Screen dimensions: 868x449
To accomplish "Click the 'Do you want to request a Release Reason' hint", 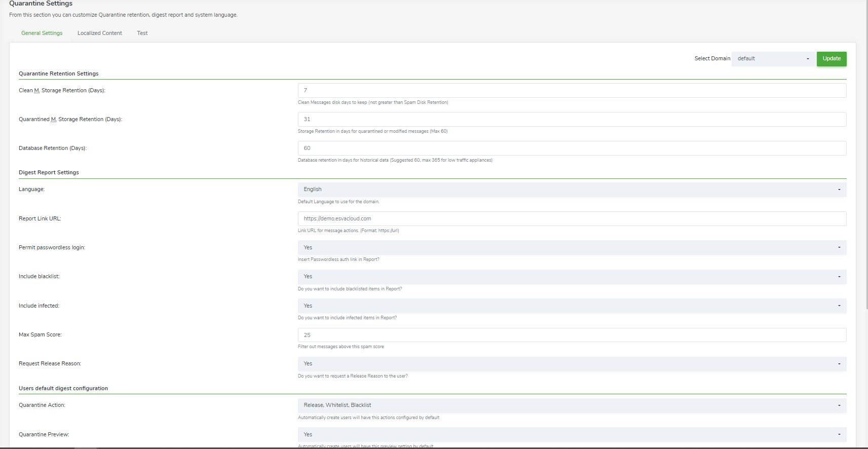I will coord(353,376).
